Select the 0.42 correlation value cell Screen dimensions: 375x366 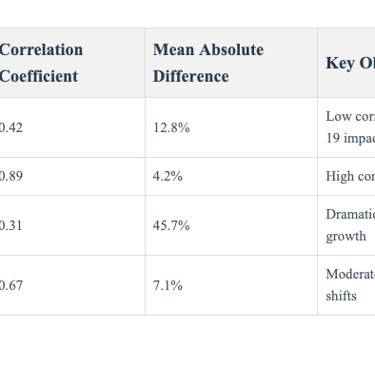(72, 128)
